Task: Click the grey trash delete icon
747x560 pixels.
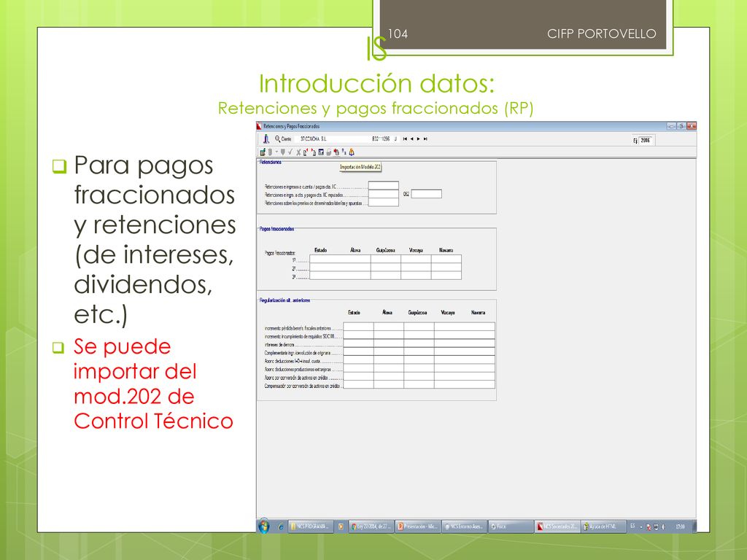Action: (x=270, y=152)
